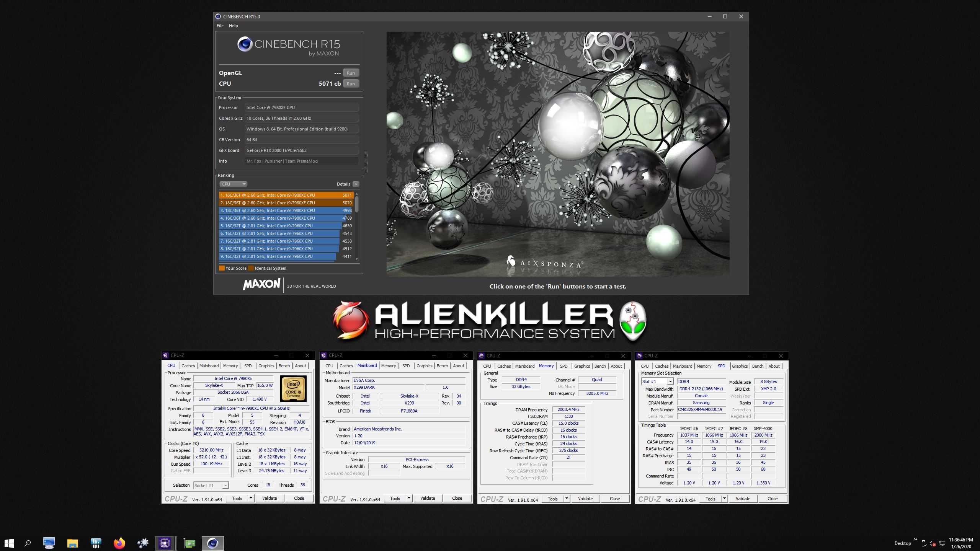Screen dimensions: 980x551
Task: Open File Explorer from the taskbar
Action: (72, 543)
